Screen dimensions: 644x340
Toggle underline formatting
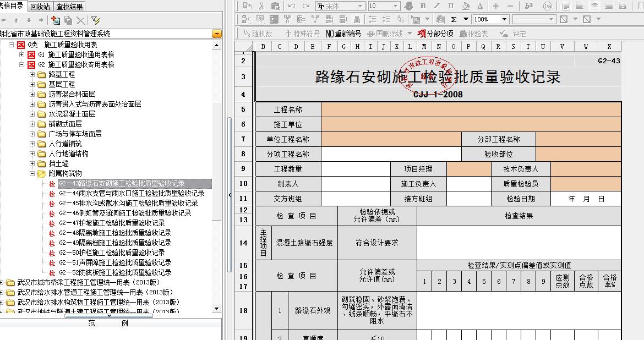[x=451, y=6]
